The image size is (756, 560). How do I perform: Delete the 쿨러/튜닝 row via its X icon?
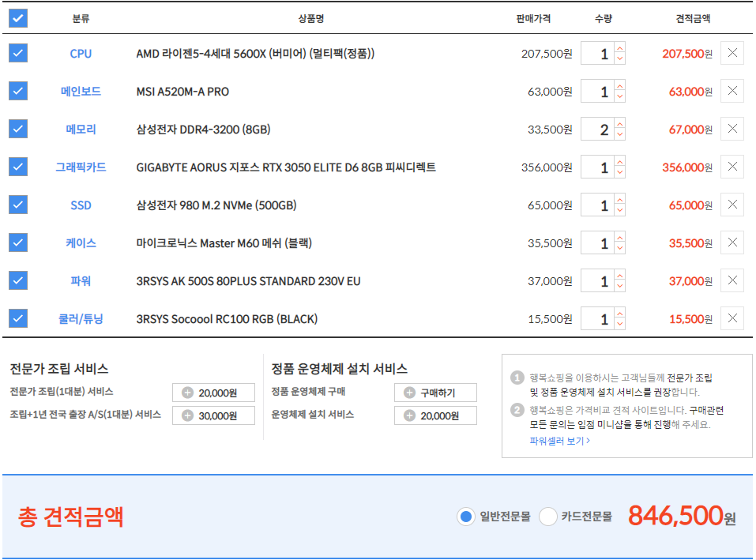732,318
